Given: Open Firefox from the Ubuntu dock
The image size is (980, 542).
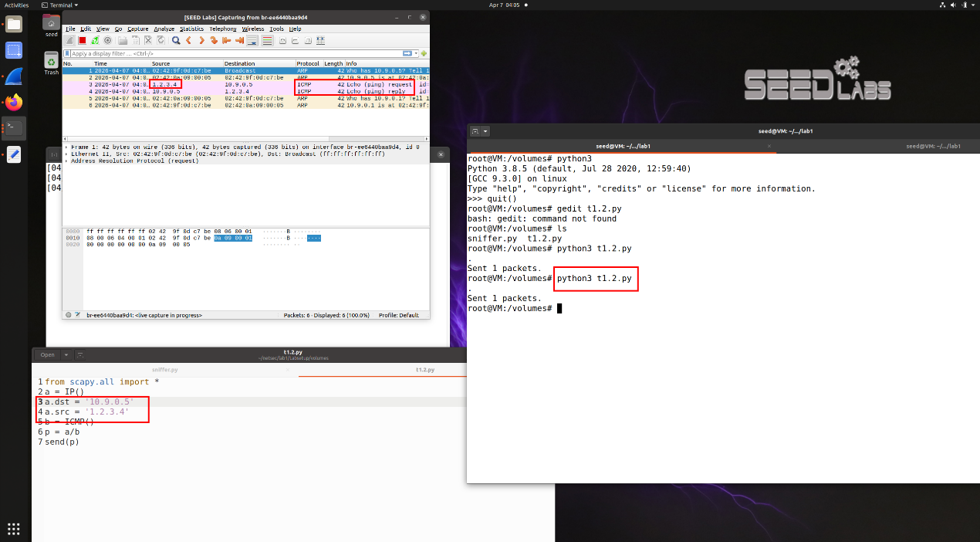Looking at the screenshot, I should pos(14,103).
